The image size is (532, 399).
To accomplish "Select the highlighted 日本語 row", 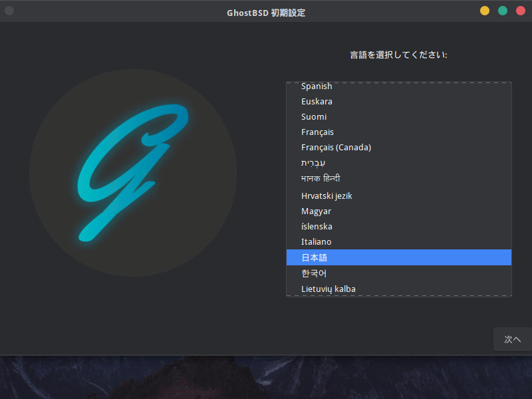I will pos(398,257).
